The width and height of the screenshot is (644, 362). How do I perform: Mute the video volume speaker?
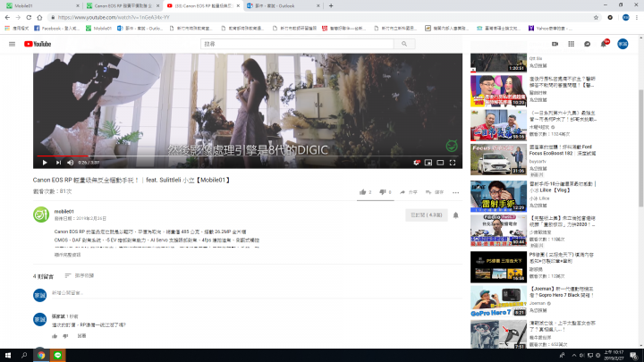[71, 163]
